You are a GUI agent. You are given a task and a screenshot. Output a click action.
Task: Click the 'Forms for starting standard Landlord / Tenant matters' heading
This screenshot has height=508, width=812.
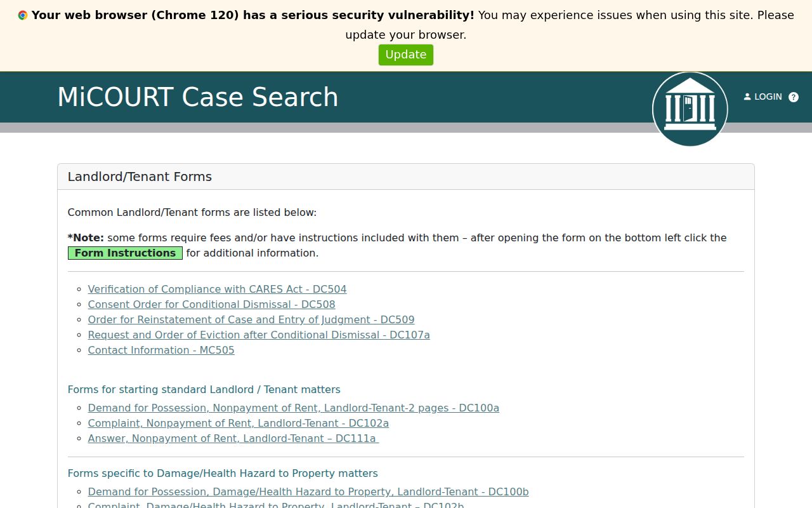point(204,389)
